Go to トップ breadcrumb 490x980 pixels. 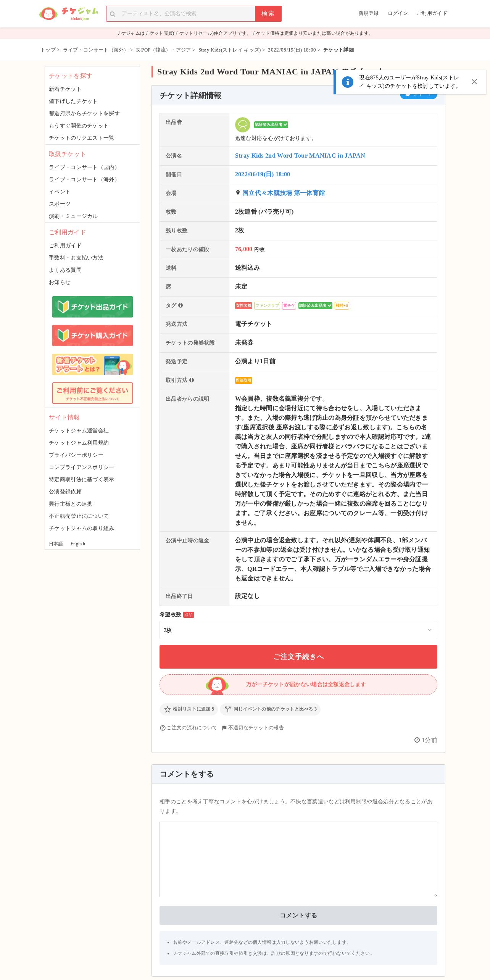[48, 50]
